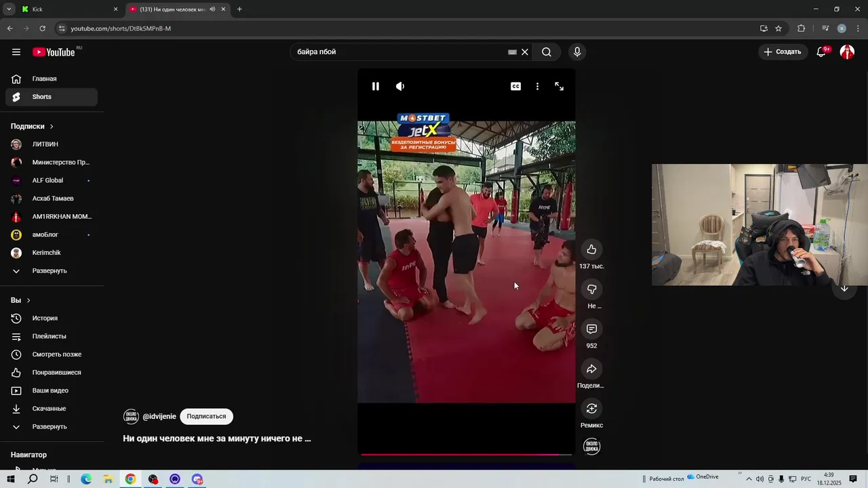This screenshot has height=488, width=868.
Task: Open the ALF Global subscription
Action: coord(52,180)
